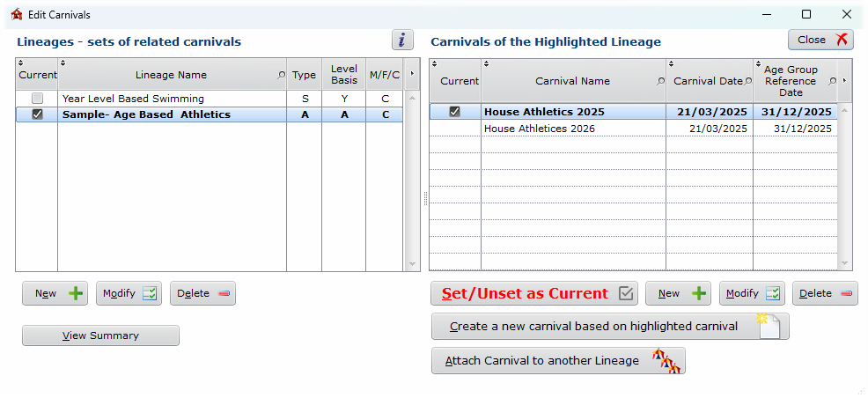
Task: Attach Carnival to another Lineage
Action: pos(557,361)
